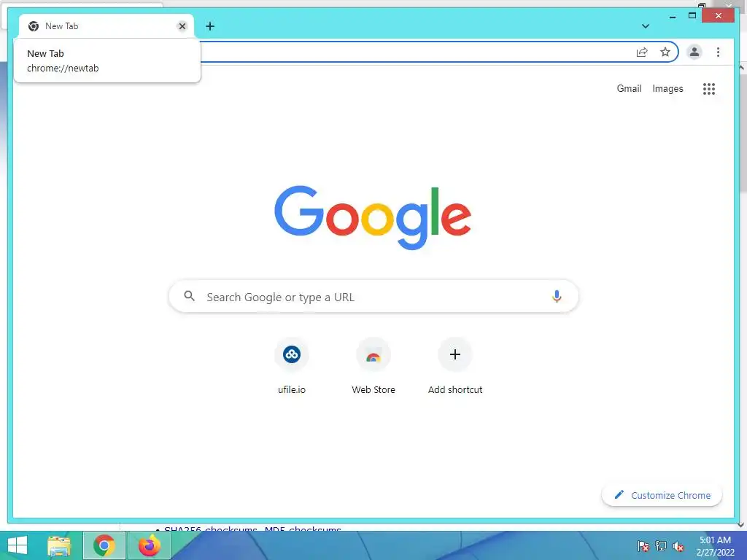Open the Images link
The width and height of the screenshot is (747, 560).
[x=667, y=88]
